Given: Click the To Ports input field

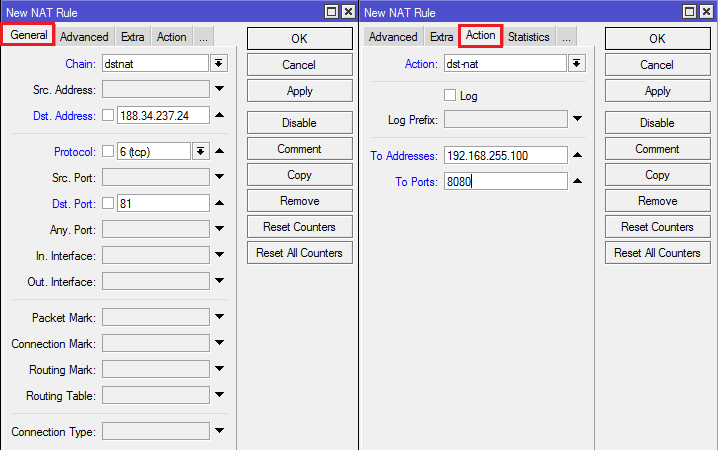Looking at the screenshot, I should 505,182.
